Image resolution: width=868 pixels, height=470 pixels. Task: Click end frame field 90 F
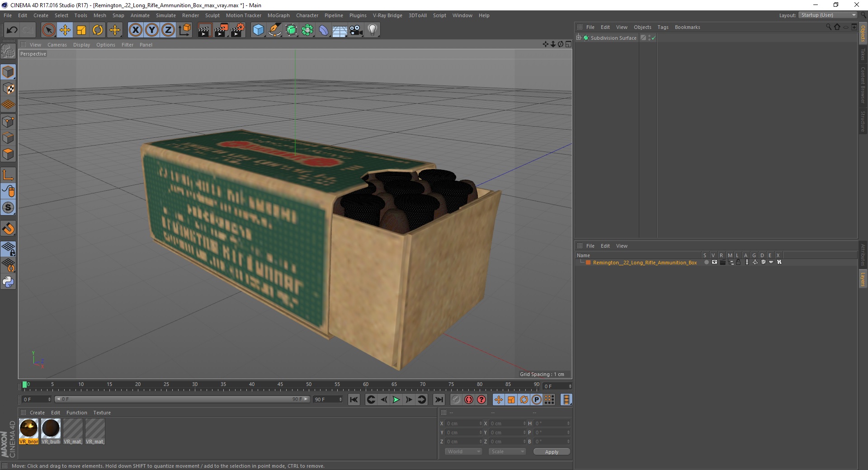(x=328, y=399)
